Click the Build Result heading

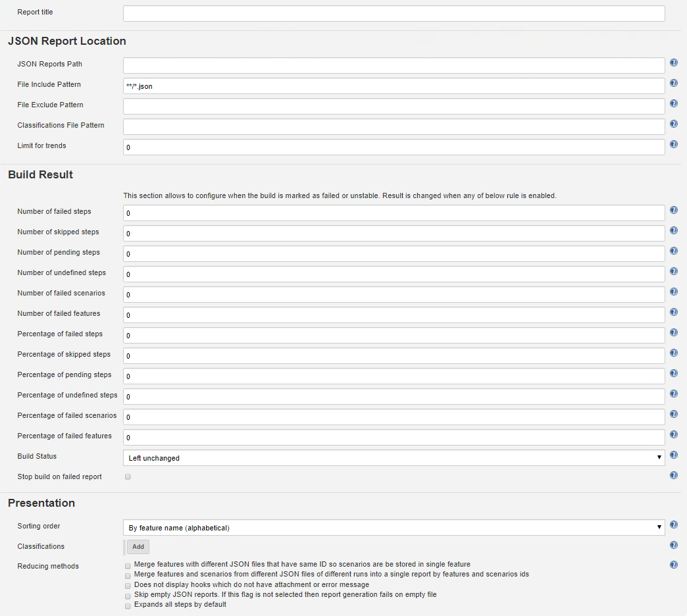[x=40, y=174]
